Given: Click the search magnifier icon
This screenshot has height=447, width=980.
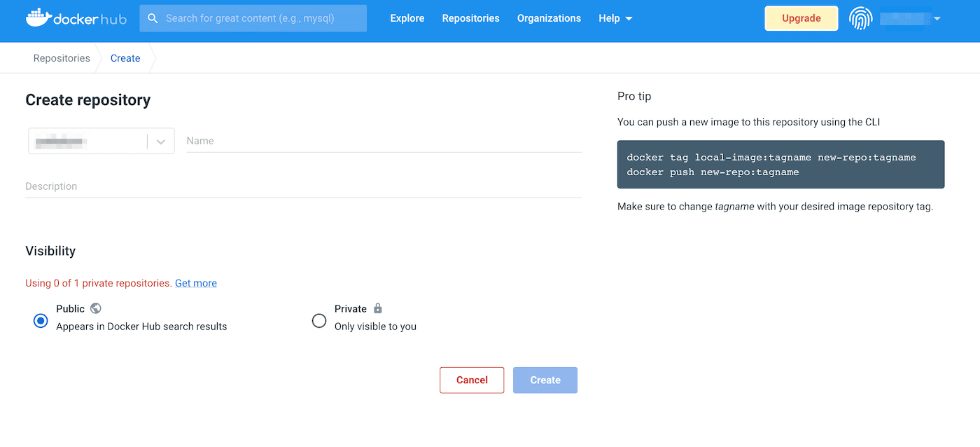Looking at the screenshot, I should tap(153, 18).
